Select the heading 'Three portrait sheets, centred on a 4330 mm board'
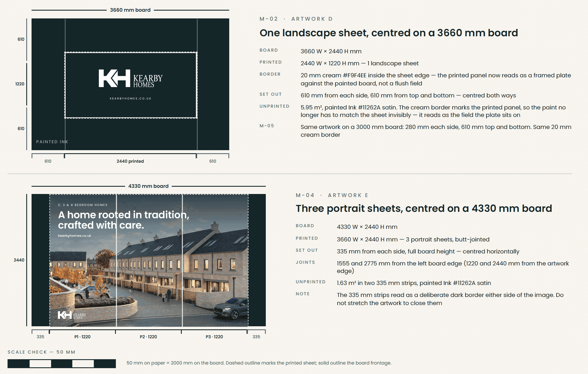Screen dimensions: 588x374 (424, 208)
